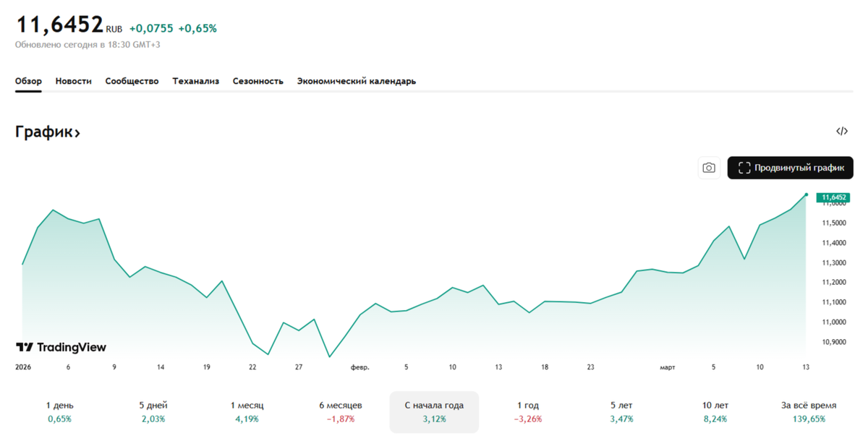Click the март label on time axis

point(668,367)
